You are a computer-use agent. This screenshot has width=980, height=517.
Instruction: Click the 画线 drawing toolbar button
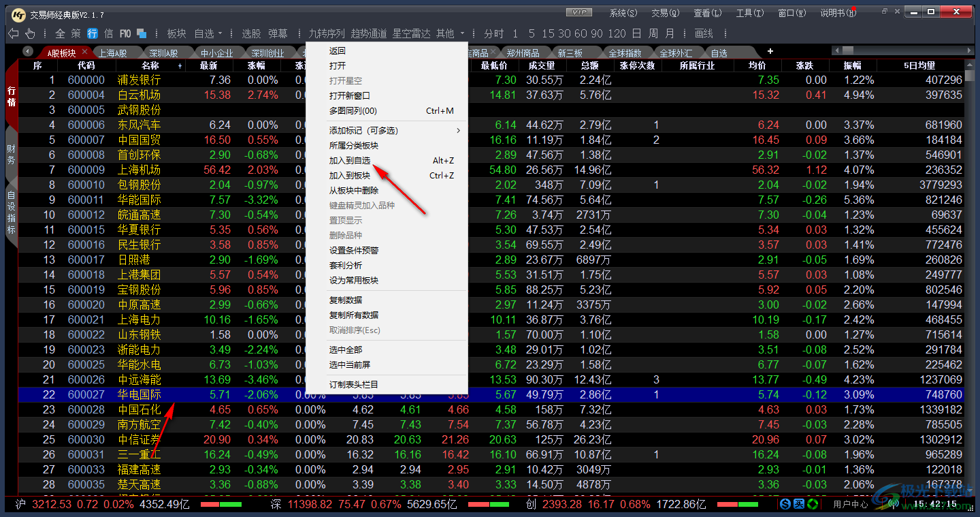[x=704, y=33]
